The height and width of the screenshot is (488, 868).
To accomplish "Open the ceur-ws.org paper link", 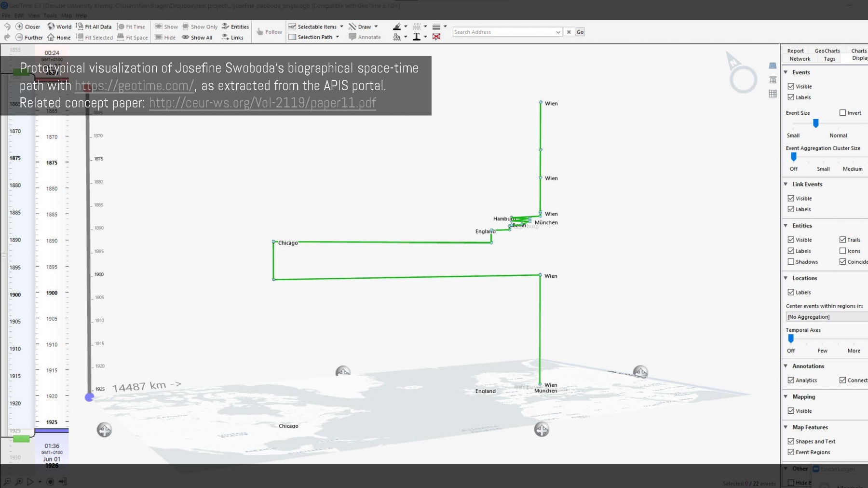I will pyautogui.click(x=262, y=103).
